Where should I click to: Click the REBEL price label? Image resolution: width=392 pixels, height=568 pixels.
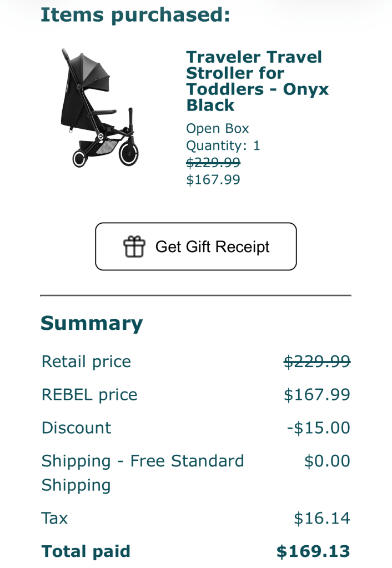89,395
